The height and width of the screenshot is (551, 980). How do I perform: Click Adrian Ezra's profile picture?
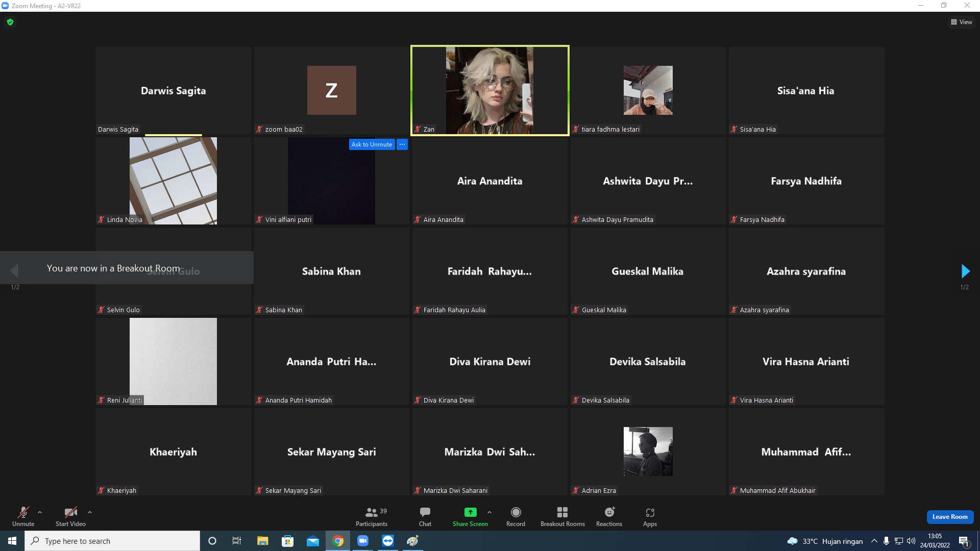click(648, 452)
